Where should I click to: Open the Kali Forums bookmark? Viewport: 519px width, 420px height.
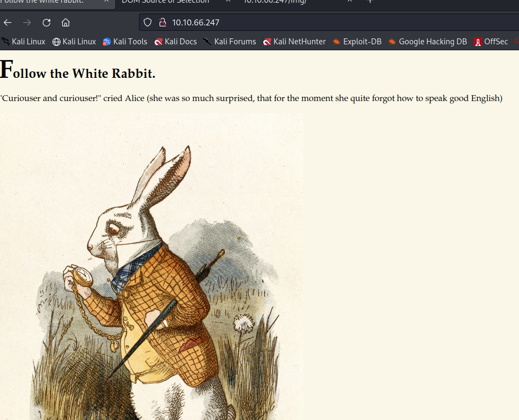point(230,42)
